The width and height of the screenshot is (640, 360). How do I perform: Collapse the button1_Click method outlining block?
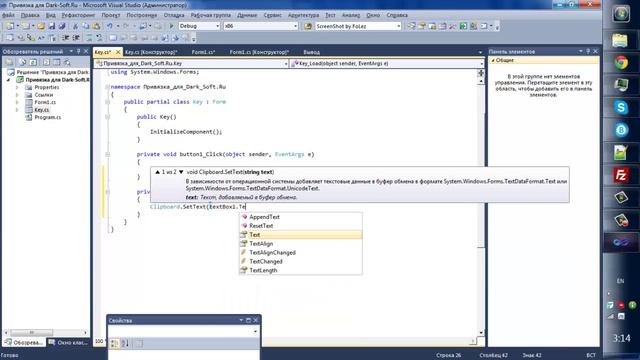coord(107,155)
